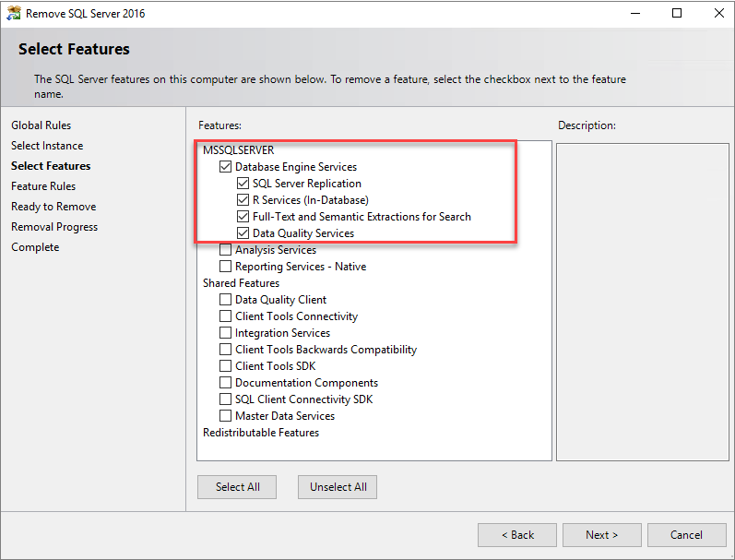The width and height of the screenshot is (735, 560).
Task: Toggle R Services (In-Database) checkbox
Action: 243,200
